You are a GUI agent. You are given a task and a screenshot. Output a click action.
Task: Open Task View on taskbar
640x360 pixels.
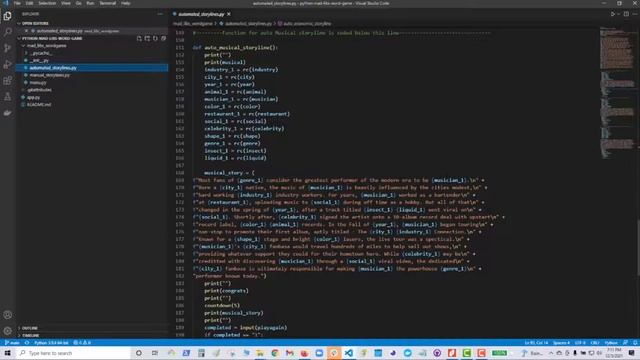(155, 353)
